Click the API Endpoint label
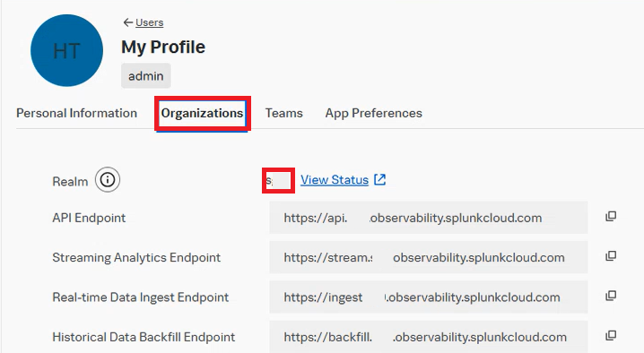Viewport: 644px width, 353px height. (x=89, y=218)
